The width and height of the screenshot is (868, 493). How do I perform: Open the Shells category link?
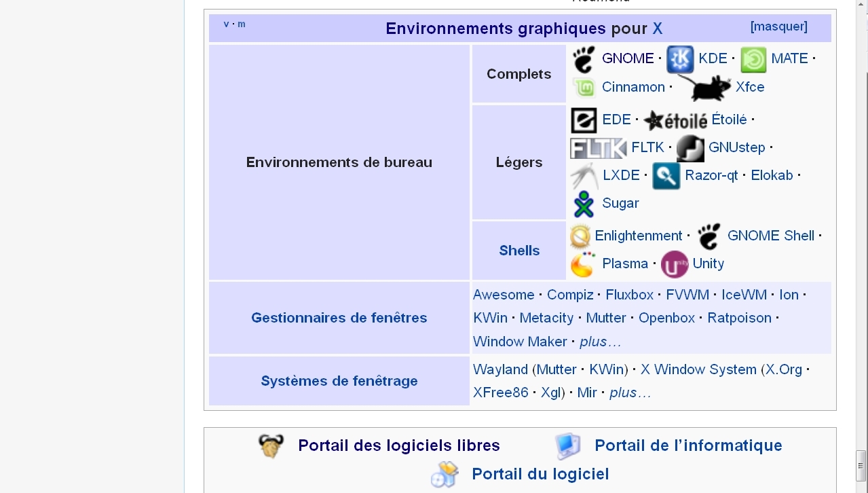point(519,251)
